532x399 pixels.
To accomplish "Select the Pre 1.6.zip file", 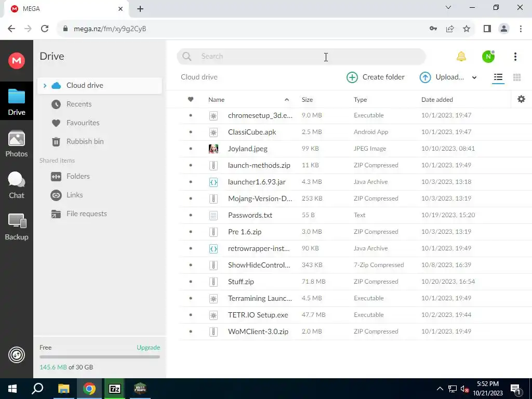I will click(x=355, y=232).
